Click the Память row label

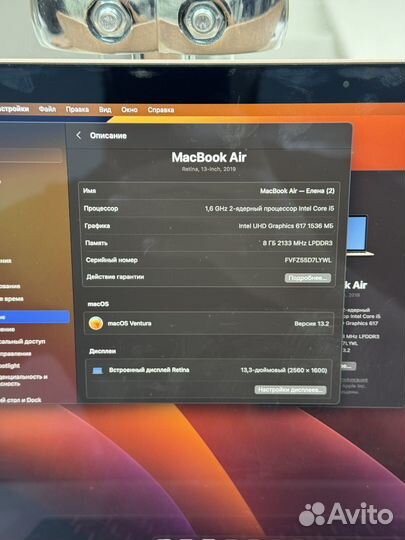96,243
